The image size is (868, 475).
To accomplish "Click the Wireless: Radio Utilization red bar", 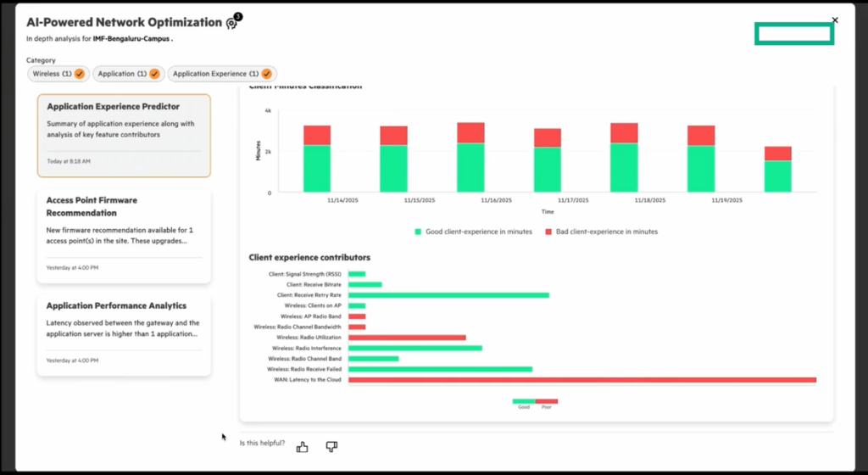I will (407, 338).
